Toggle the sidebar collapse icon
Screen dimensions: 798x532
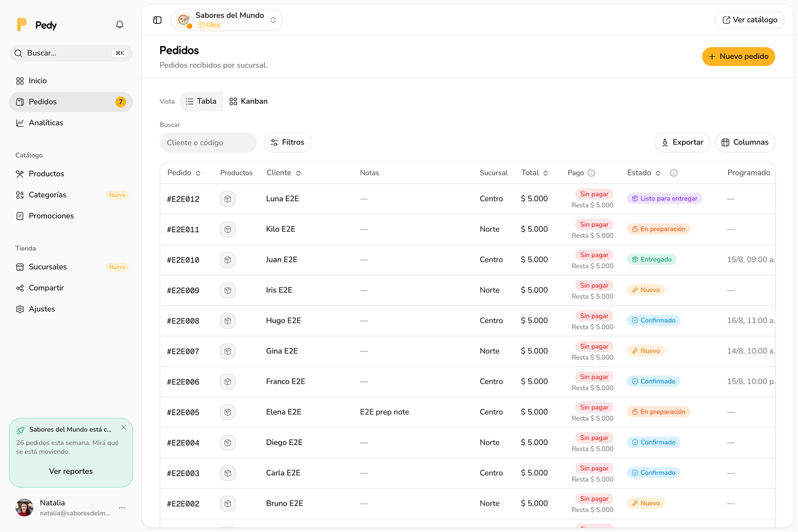pos(158,20)
